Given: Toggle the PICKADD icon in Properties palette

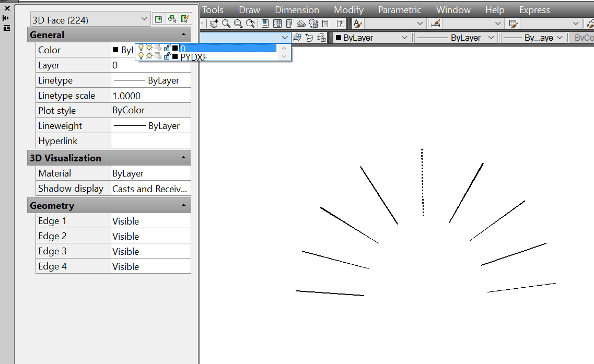Looking at the screenshot, I should (x=159, y=18).
